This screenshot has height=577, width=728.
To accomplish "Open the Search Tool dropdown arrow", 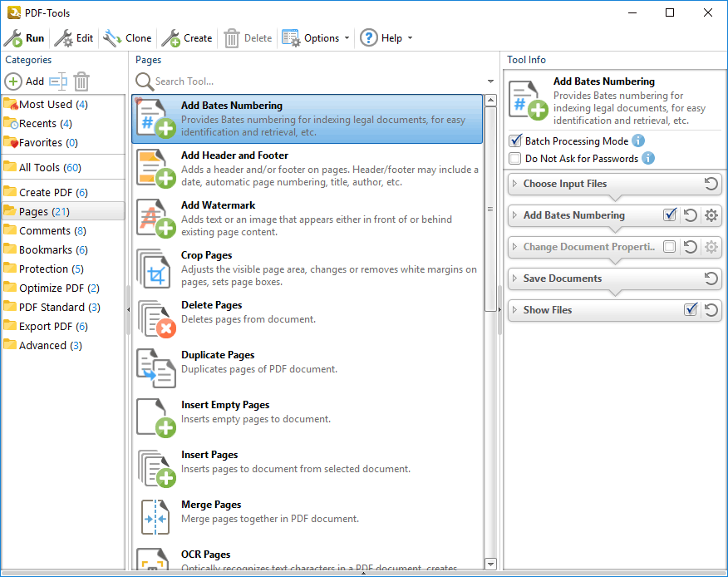I will click(x=489, y=82).
